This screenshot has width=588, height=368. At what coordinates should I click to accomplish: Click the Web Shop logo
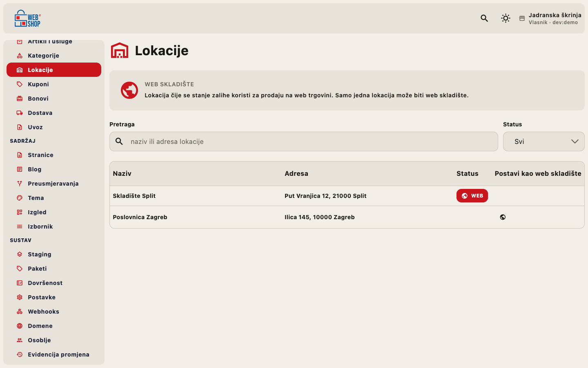(28, 18)
